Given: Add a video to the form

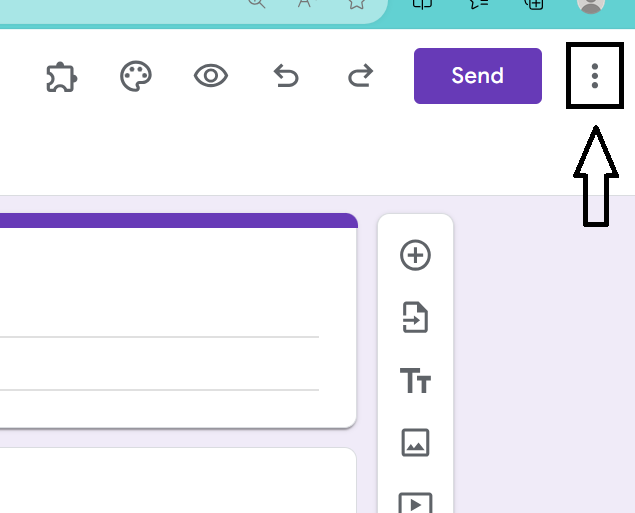Looking at the screenshot, I should [x=415, y=503].
